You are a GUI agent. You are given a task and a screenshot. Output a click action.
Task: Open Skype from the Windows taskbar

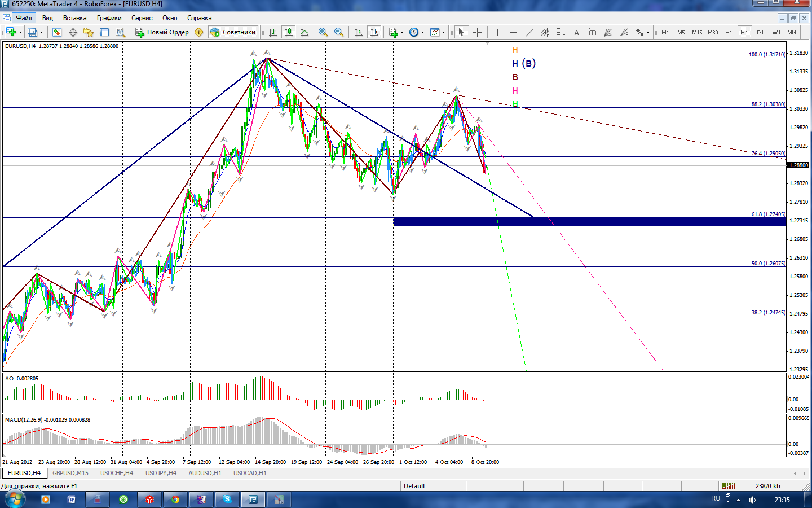pyautogui.click(x=227, y=499)
